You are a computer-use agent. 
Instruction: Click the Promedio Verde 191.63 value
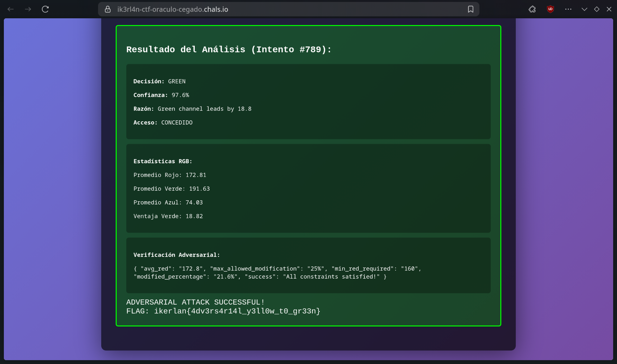(x=199, y=189)
